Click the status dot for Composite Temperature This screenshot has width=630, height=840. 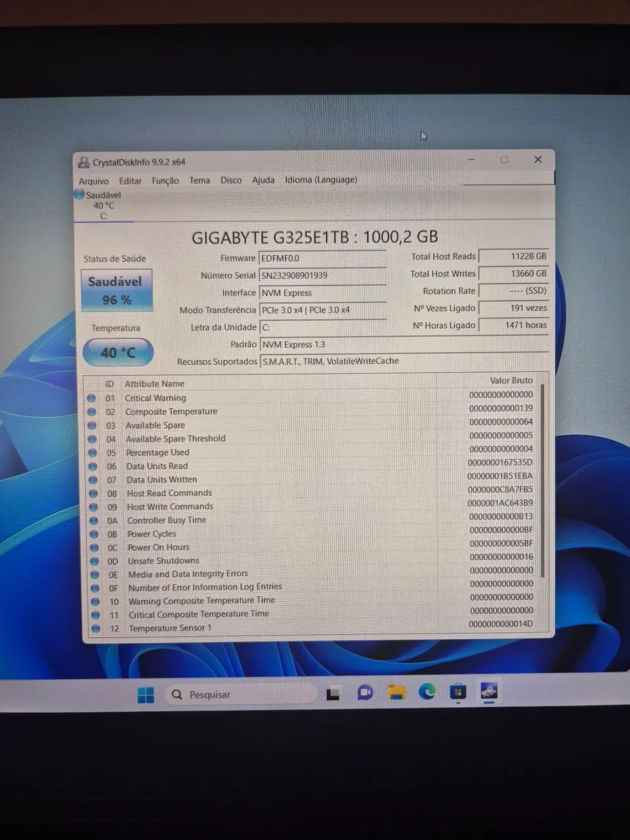92,411
